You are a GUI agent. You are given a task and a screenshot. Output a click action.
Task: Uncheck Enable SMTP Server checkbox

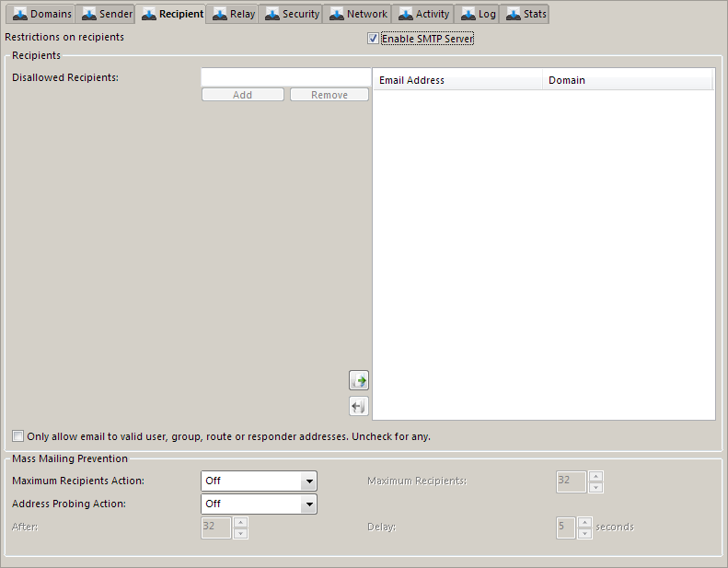[373, 39]
